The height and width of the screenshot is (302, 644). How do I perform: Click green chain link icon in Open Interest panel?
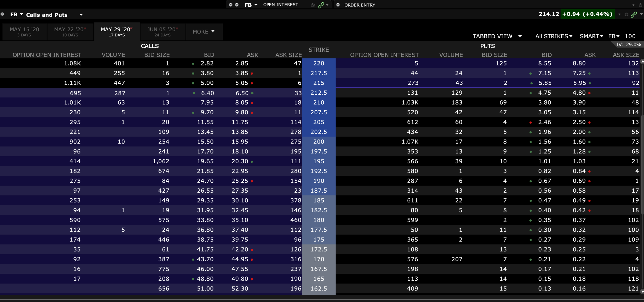(321, 5)
